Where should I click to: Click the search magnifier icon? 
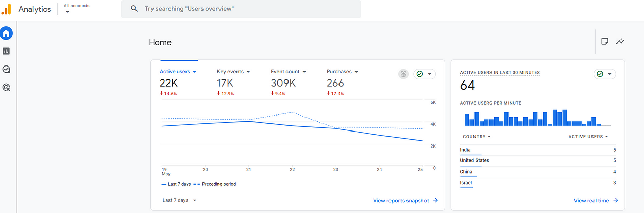pyautogui.click(x=134, y=9)
